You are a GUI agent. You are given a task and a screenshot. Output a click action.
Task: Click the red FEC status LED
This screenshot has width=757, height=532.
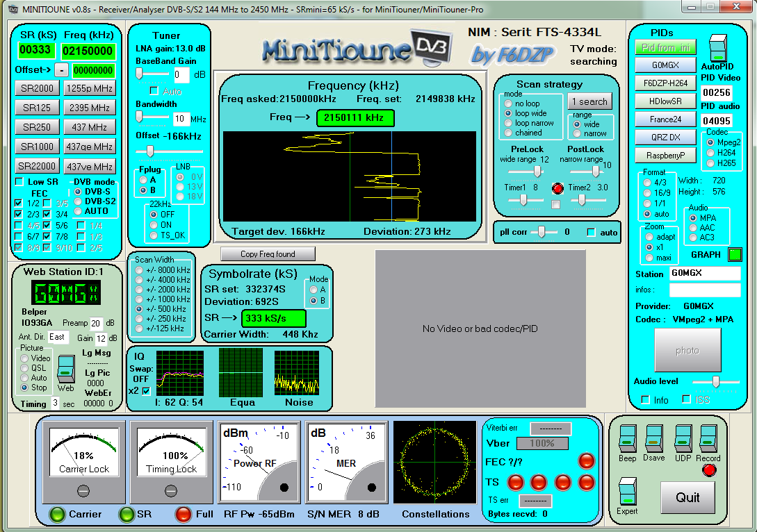[587, 461]
